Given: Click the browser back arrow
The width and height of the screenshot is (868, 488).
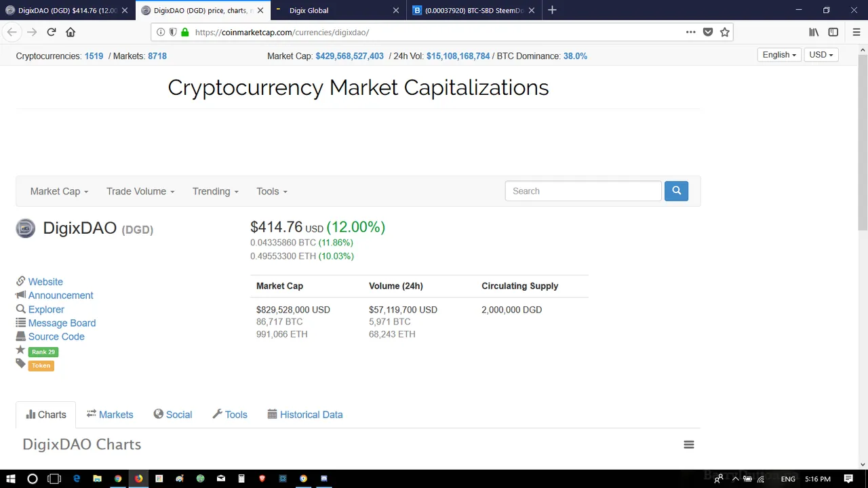Looking at the screenshot, I should 12,32.
